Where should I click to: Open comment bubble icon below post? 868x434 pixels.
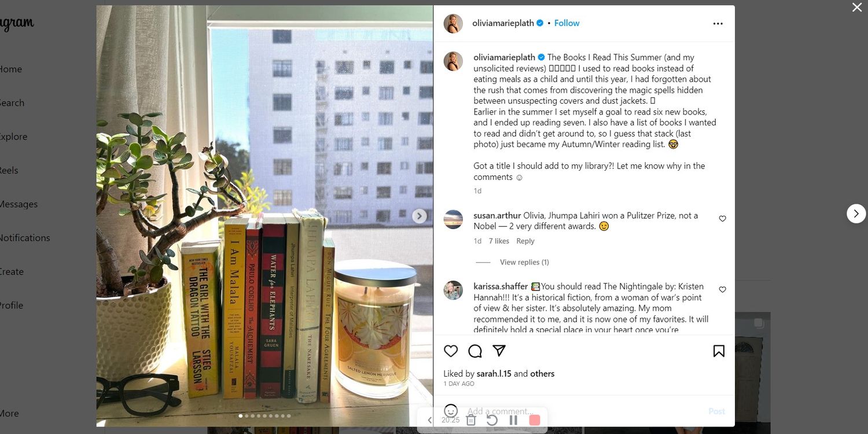(x=475, y=351)
